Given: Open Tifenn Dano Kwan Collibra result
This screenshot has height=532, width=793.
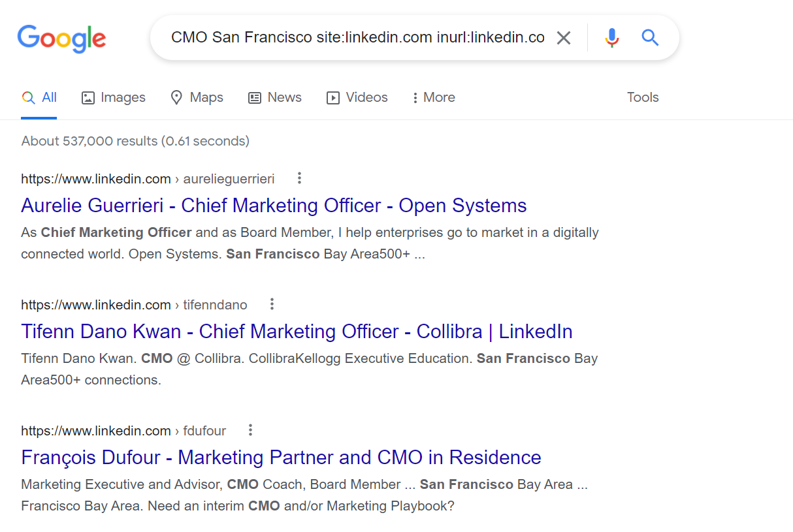Looking at the screenshot, I should [x=297, y=332].
